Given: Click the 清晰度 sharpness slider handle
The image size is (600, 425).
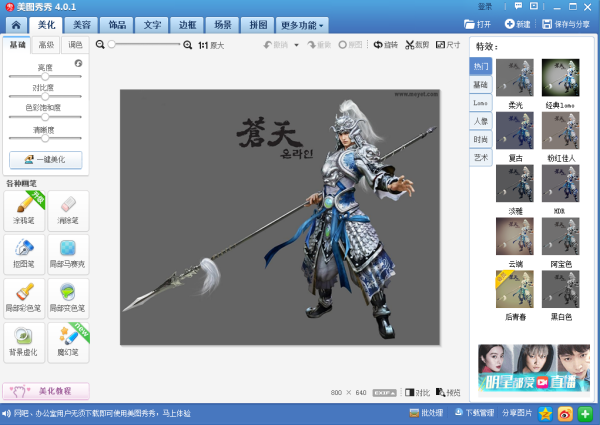Looking at the screenshot, I should coord(45,138).
